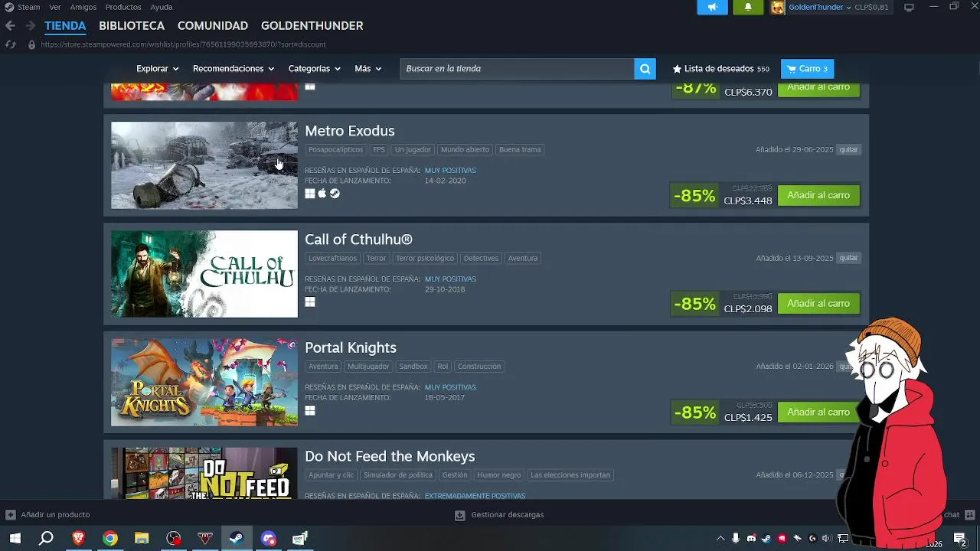
Task: Open File Explorer from taskbar
Action: tap(142, 539)
